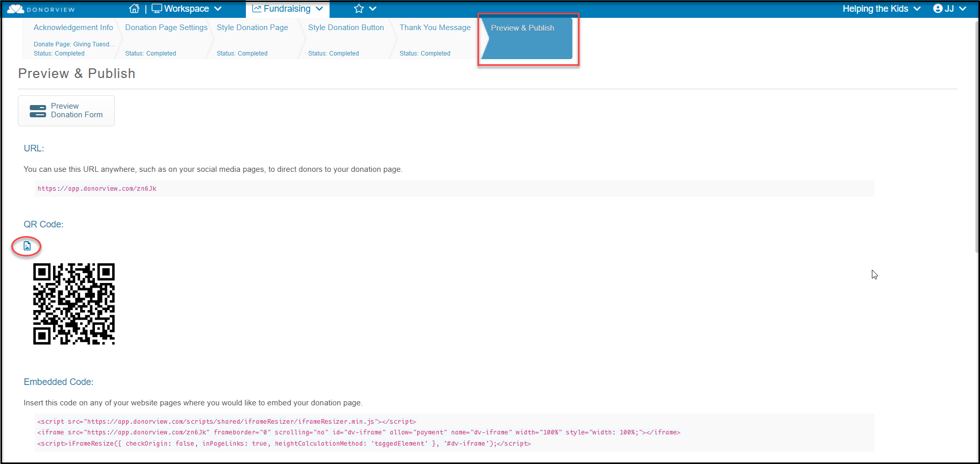Viewport: 980px width, 464px height.
Task: Open the favorites star icon
Action: click(x=359, y=9)
